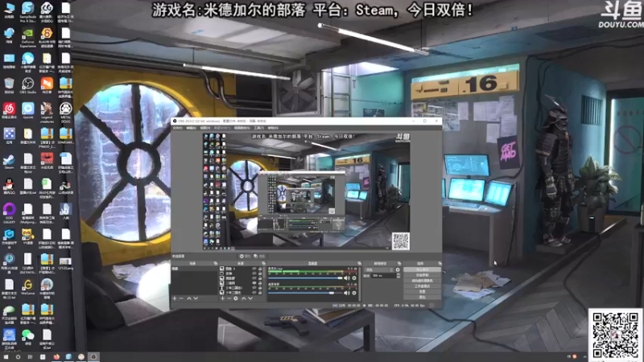
Task: Click the 开始录制 start recording button
Action: [422, 275]
